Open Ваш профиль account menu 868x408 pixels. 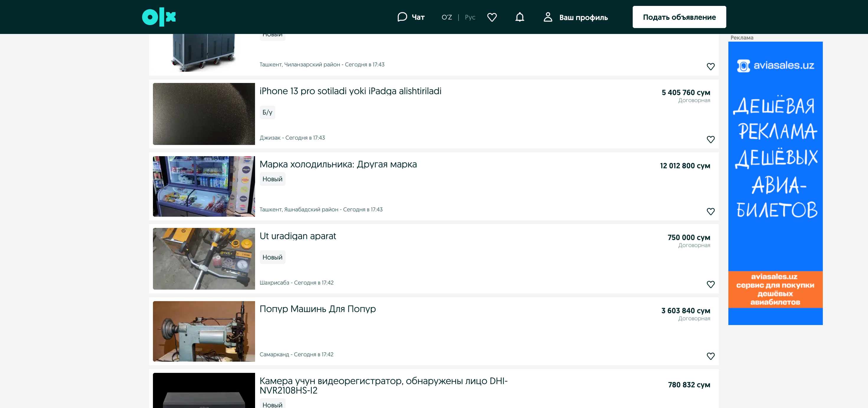[575, 17]
